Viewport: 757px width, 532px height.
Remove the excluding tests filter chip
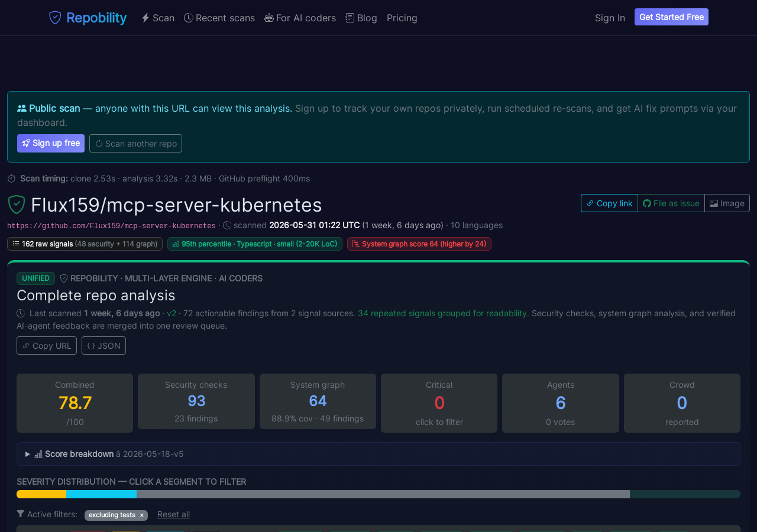point(142,515)
